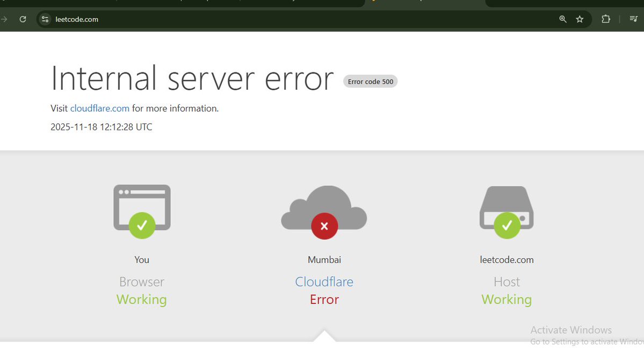Image resolution: width=644 pixels, height=362 pixels.
Task: Click the host server icon with checkmark
Action: 507,212
